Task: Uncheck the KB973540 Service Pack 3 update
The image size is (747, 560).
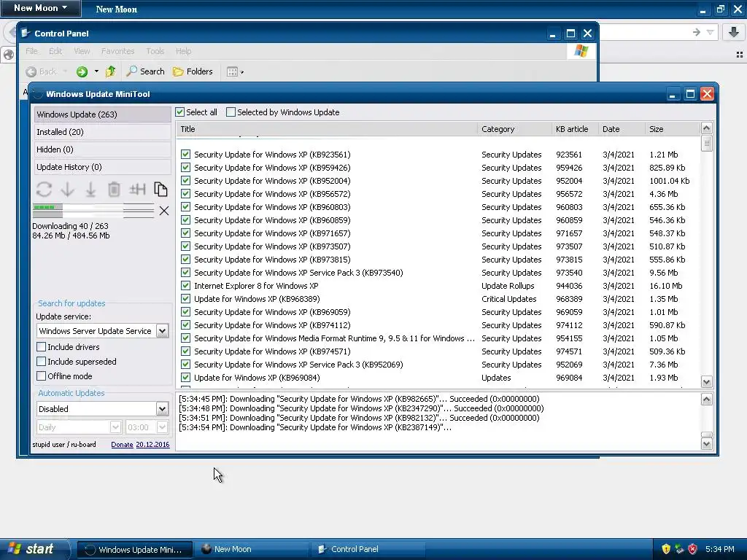Action: click(x=186, y=273)
